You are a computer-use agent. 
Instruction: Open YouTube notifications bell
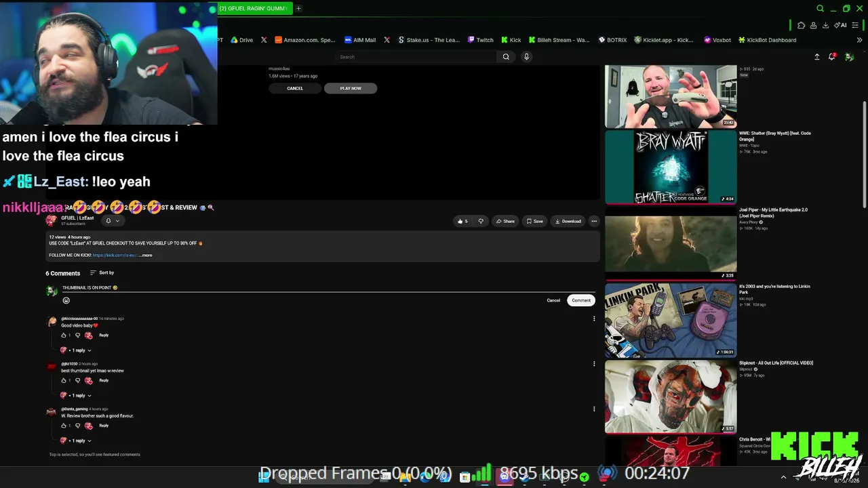point(832,57)
